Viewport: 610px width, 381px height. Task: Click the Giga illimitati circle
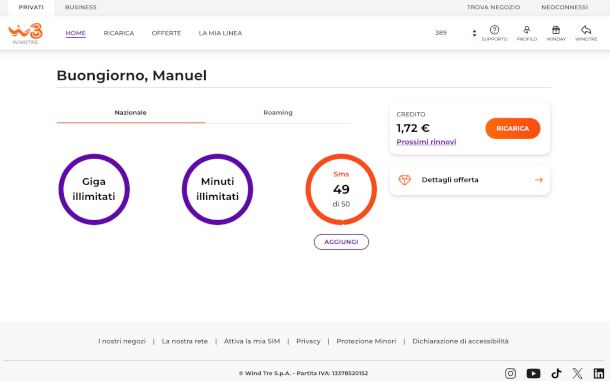(x=94, y=189)
